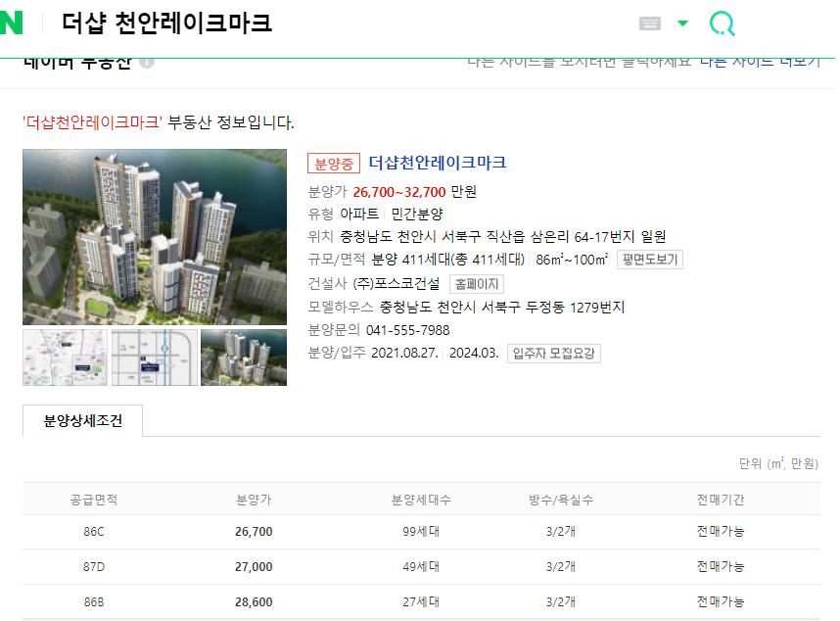Click the 입주자 모집요강 button
Screen dimensions: 840x621
coord(553,354)
